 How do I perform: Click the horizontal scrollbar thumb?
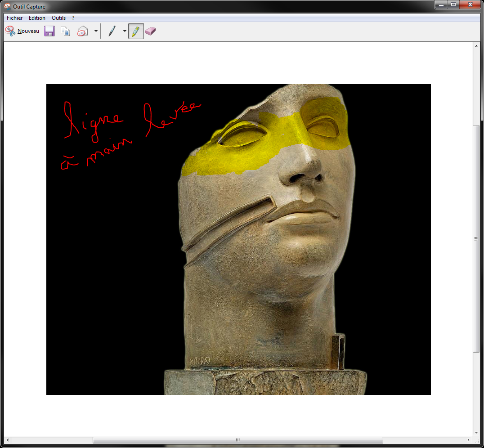(238, 440)
